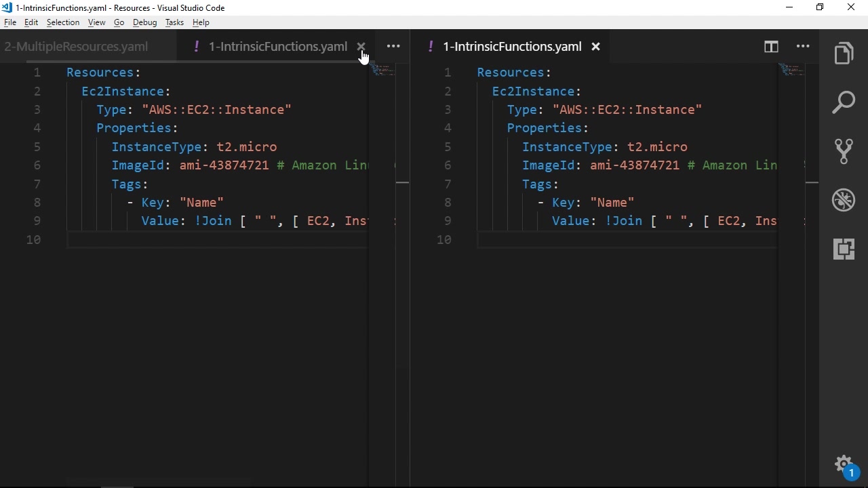
Task: Click the ImageId ami-43874721 line in right editor
Action: click(650, 165)
